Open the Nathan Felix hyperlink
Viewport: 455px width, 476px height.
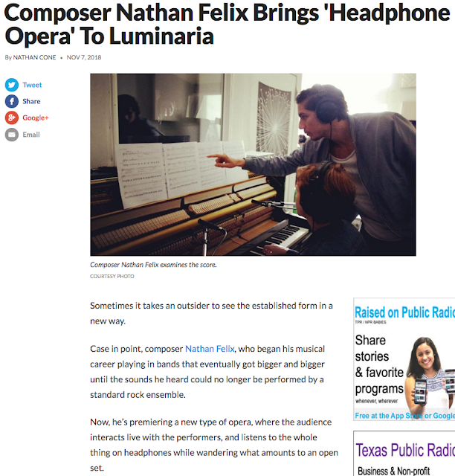pos(210,349)
